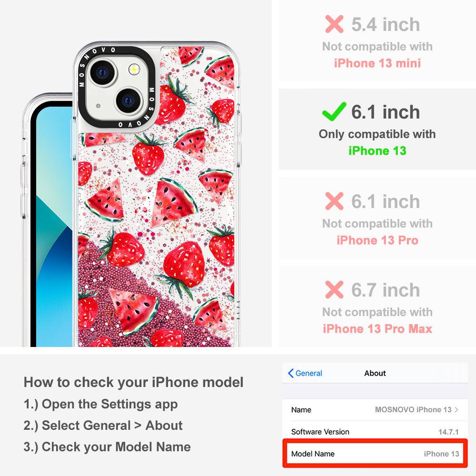Click the large watermelon slice on the case
Screen dimensions: 476x476
pyautogui.click(x=173, y=201)
